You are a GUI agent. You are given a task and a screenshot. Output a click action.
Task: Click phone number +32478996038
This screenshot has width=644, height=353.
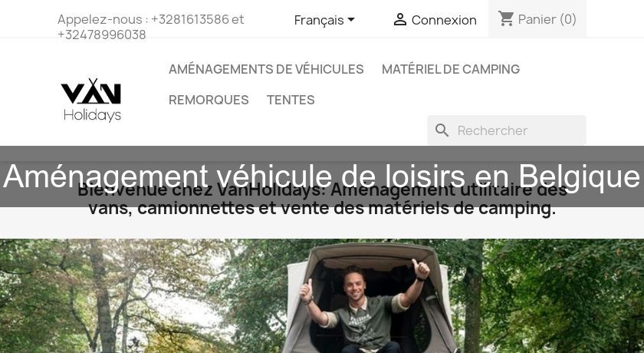(x=102, y=35)
